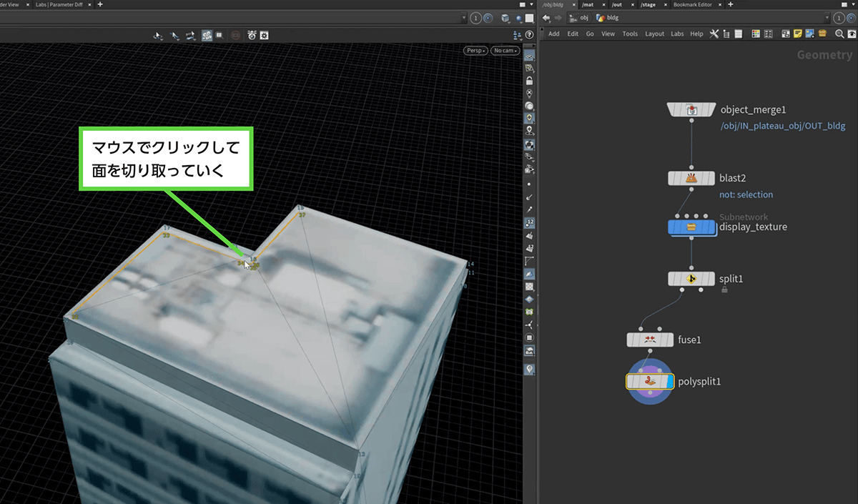The width and height of the screenshot is (858, 504).
Task: Click the wrench tools icon in network editor
Action: (x=714, y=34)
